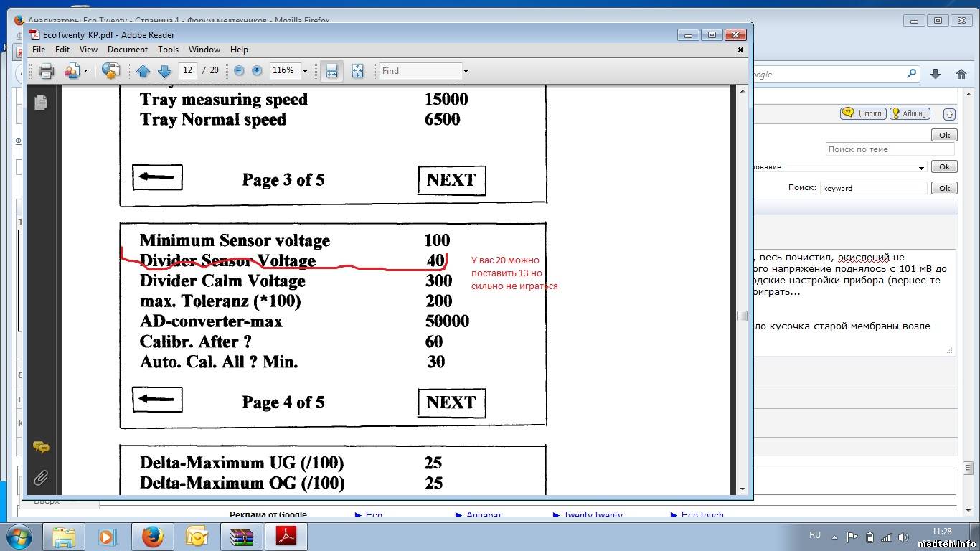The width and height of the screenshot is (980, 551).
Task: Toggle the Fit Width scrolling mode
Action: tap(331, 71)
